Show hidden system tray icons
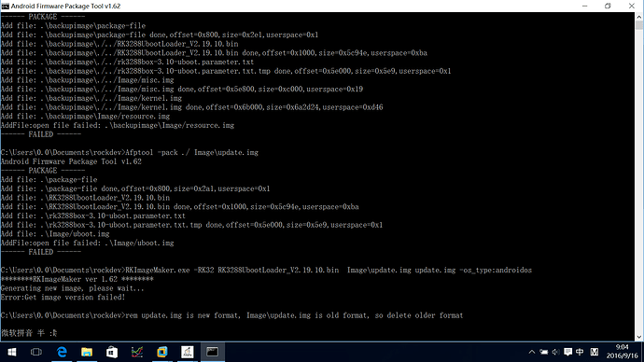This screenshot has width=644, height=362. coord(532,352)
